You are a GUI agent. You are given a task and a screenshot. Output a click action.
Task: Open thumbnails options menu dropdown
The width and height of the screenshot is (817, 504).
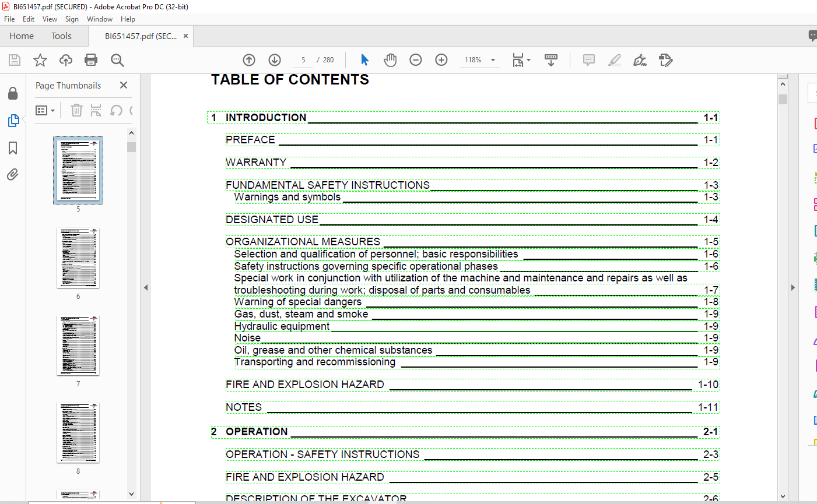pos(45,110)
